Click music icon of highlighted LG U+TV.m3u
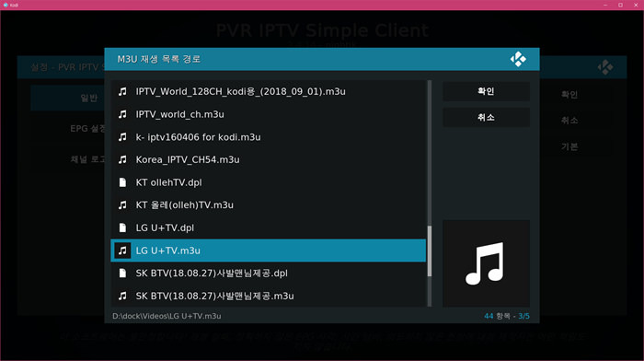Screen dimensions: 644x361 122,250
